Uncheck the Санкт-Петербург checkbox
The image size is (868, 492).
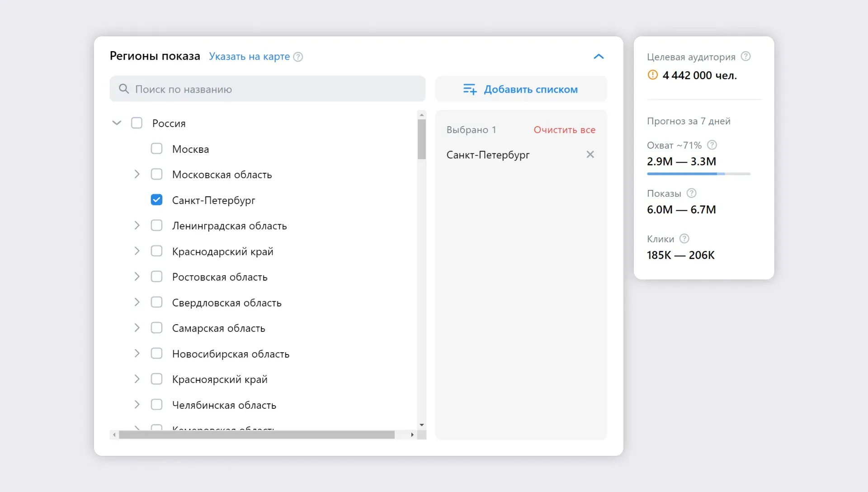point(156,200)
